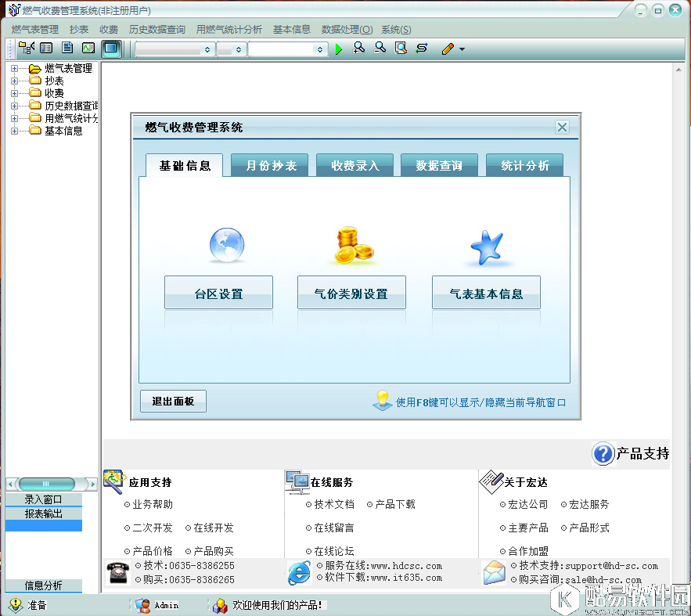Click the capsule slider above 录入窗口
Screen dimensions: 691x616
tap(45, 484)
